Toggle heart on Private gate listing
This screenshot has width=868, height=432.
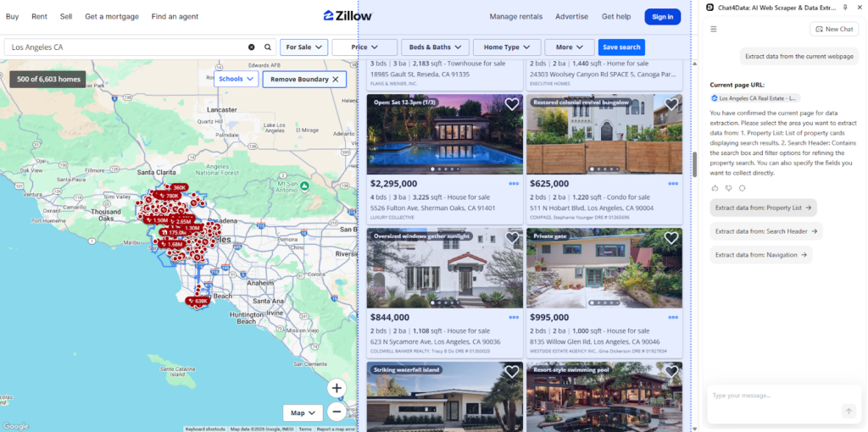[671, 238]
